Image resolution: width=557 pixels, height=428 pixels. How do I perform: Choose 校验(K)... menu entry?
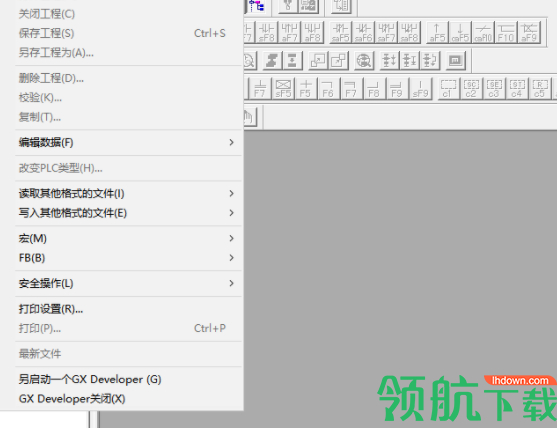point(128,98)
